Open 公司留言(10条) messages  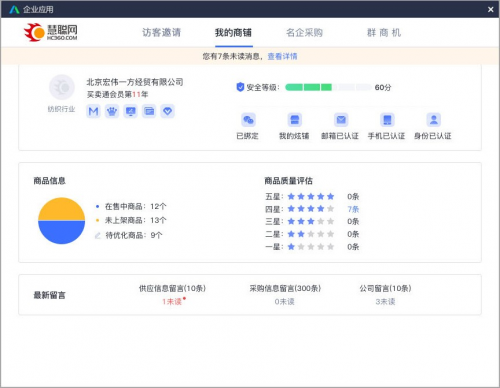(x=385, y=288)
